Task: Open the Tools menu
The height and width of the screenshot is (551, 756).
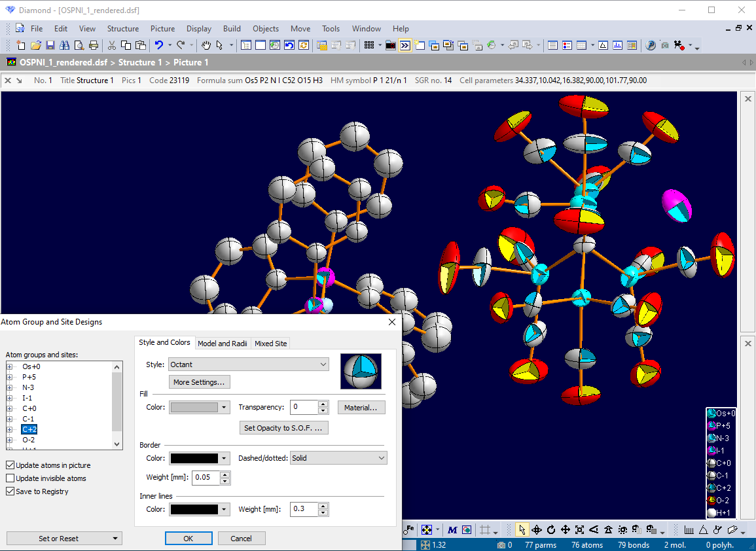Action: coord(331,28)
